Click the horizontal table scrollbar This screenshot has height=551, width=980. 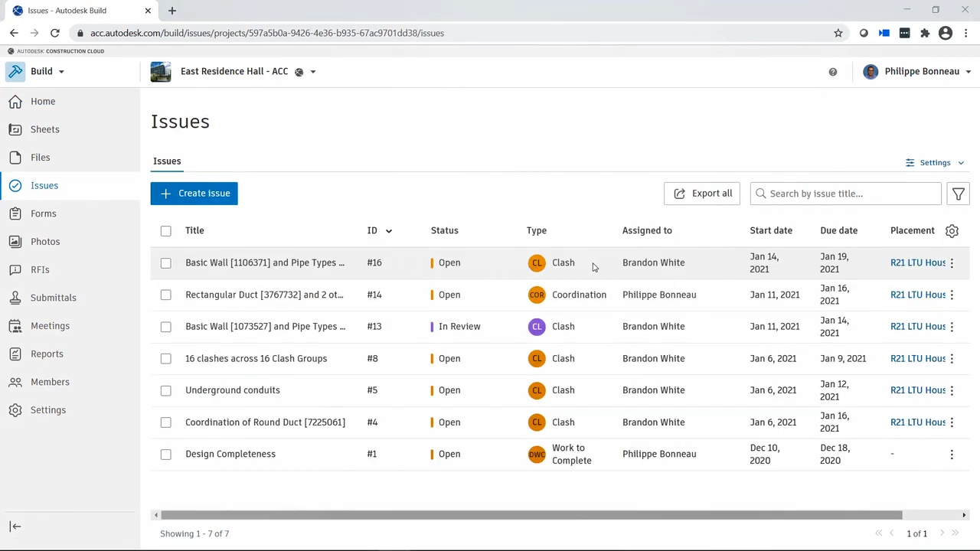tap(531, 515)
